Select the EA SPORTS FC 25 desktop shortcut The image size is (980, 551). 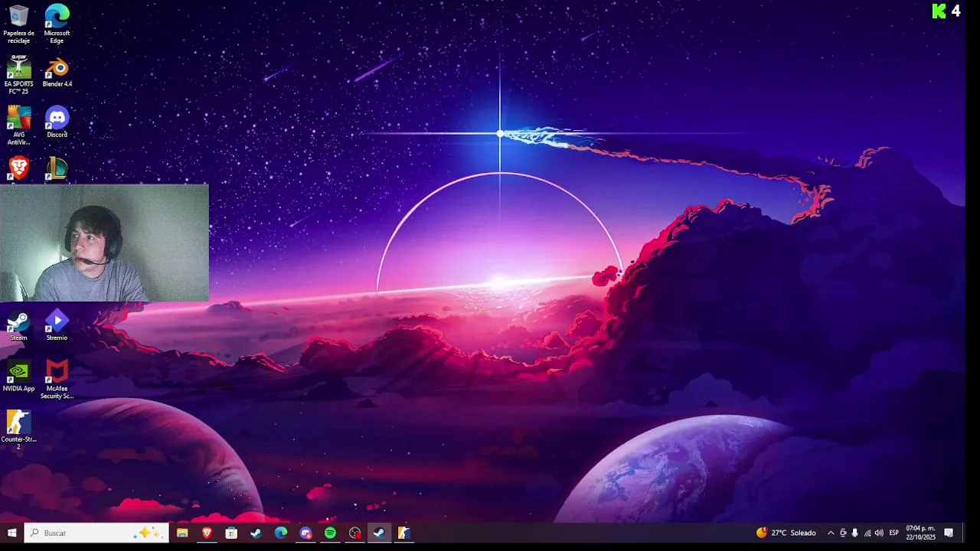click(x=18, y=74)
